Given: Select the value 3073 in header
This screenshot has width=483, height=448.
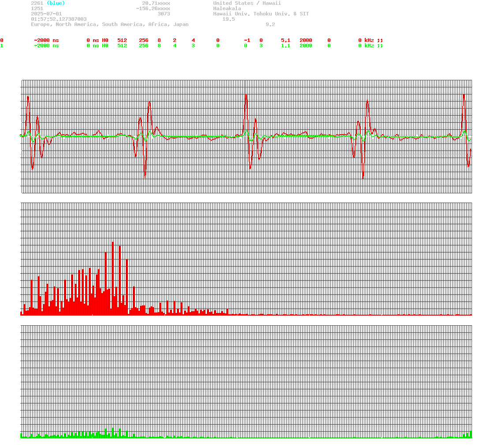Looking at the screenshot, I should point(164,14).
